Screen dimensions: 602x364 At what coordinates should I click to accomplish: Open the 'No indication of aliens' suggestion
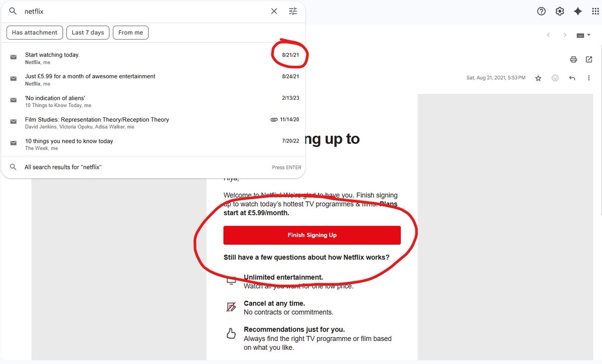click(x=153, y=101)
